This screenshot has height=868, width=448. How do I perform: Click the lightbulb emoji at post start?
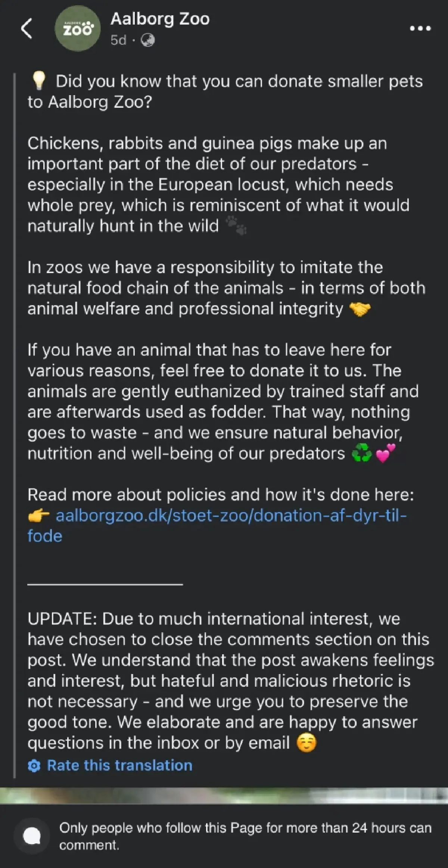(x=38, y=81)
